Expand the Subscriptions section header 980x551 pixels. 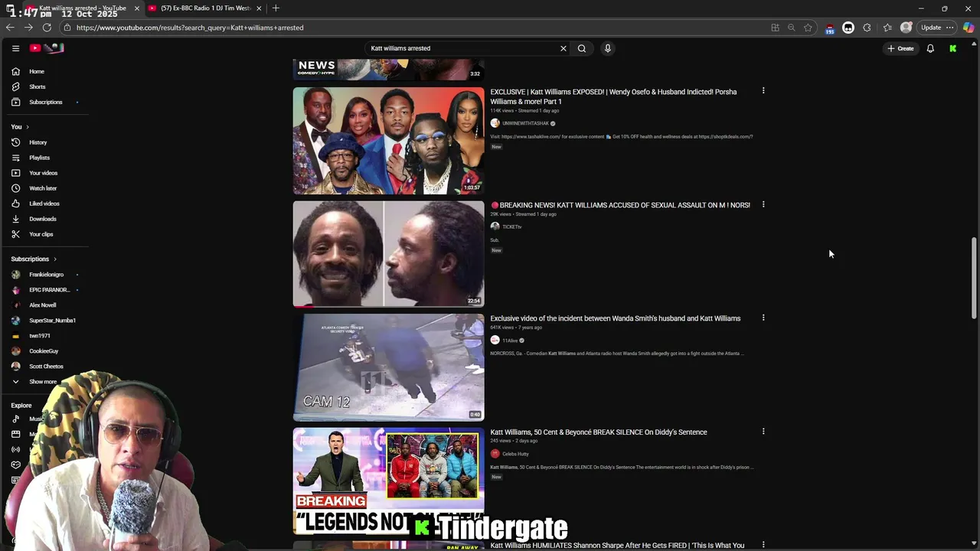point(34,259)
